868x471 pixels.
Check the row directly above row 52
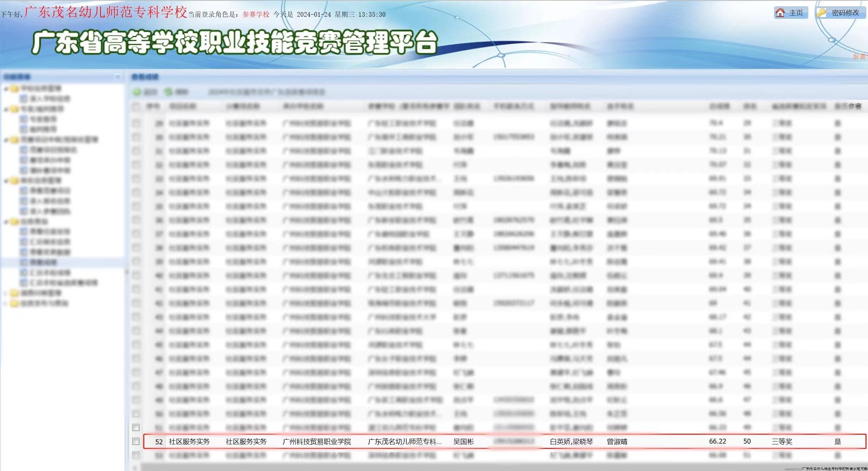136,427
